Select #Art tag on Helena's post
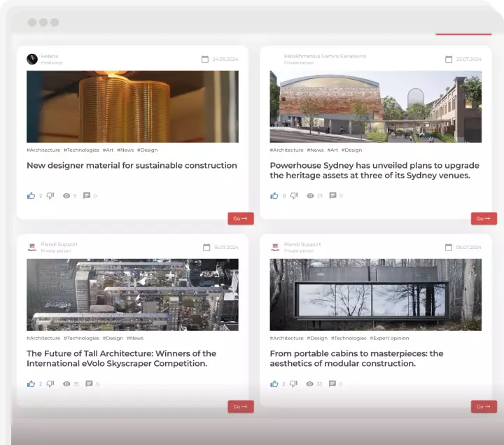Viewport: 504px width, 445px height. point(108,150)
